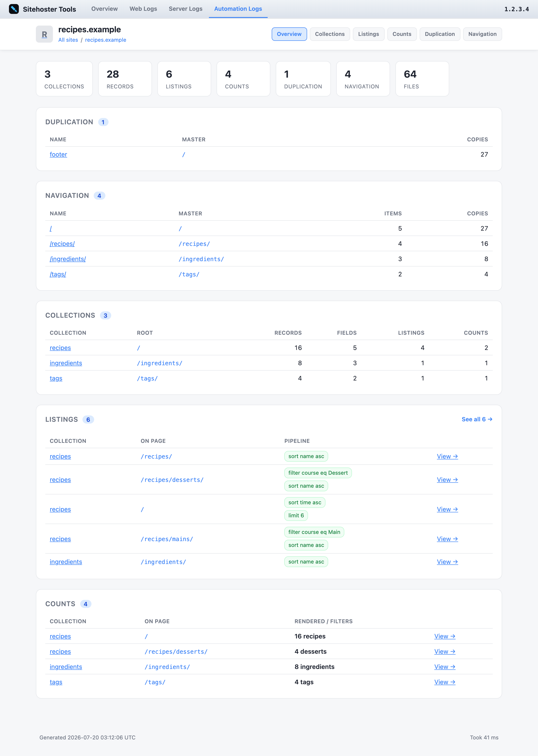Open the /tags/ navigation link
This screenshot has width=538, height=756.
pyautogui.click(x=58, y=274)
